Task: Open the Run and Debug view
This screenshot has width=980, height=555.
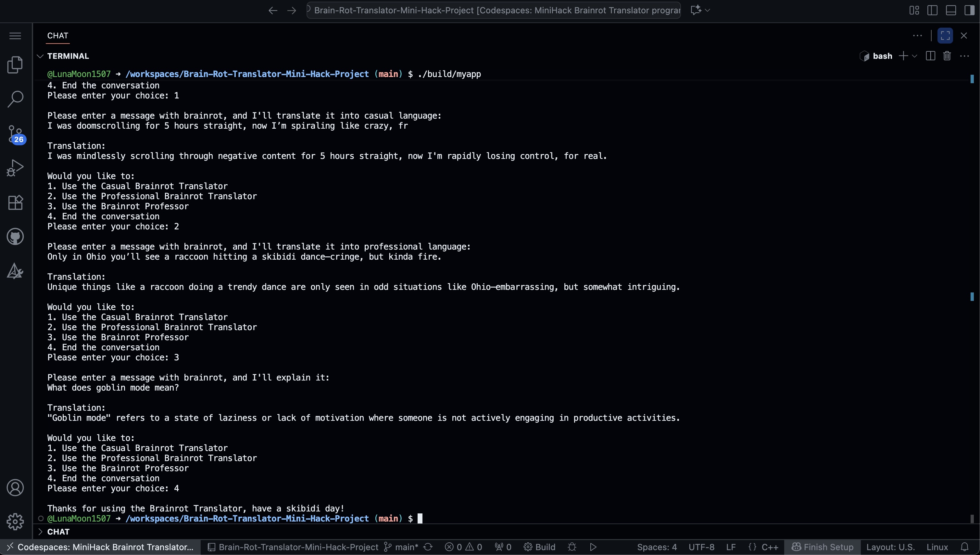Action: (x=15, y=168)
